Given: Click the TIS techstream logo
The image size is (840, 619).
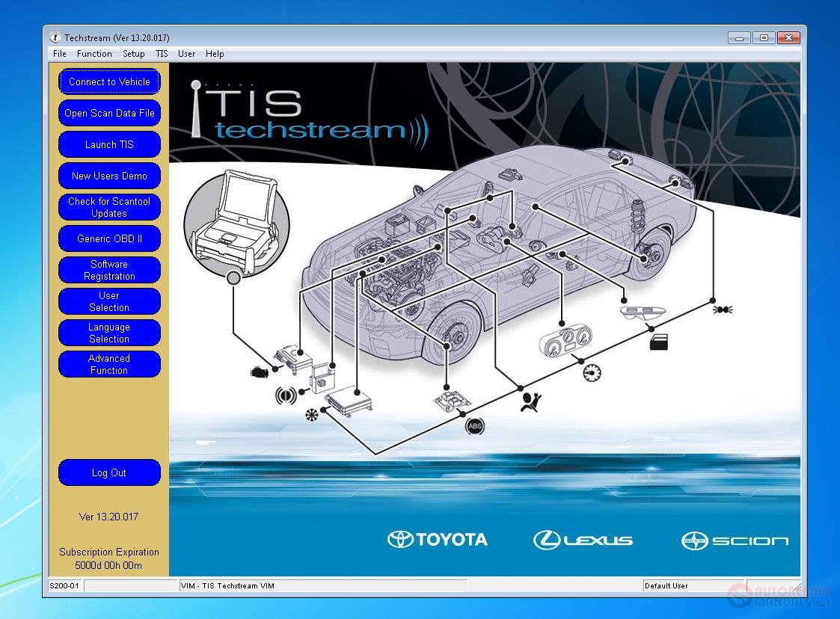Looking at the screenshot, I should [309, 114].
